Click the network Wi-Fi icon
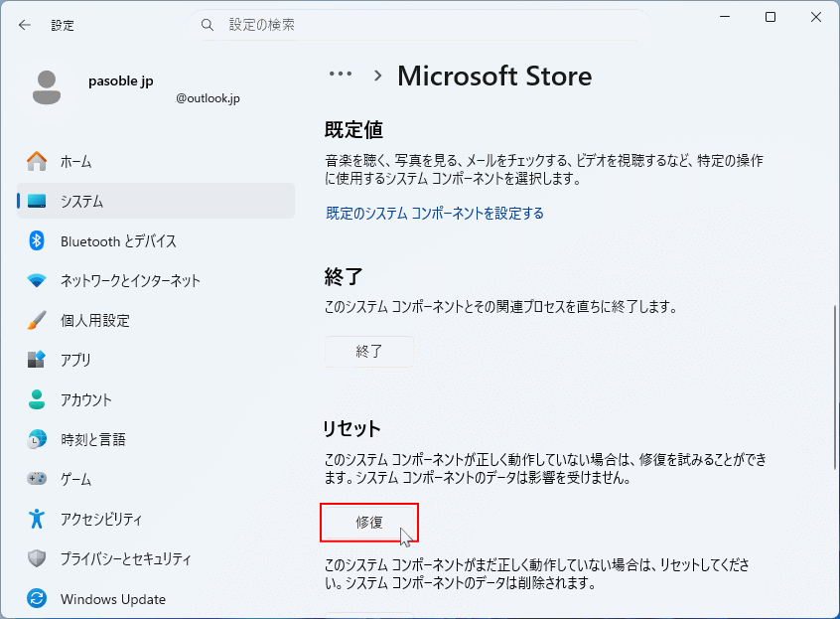Viewport: 840px width, 619px height. (37, 280)
